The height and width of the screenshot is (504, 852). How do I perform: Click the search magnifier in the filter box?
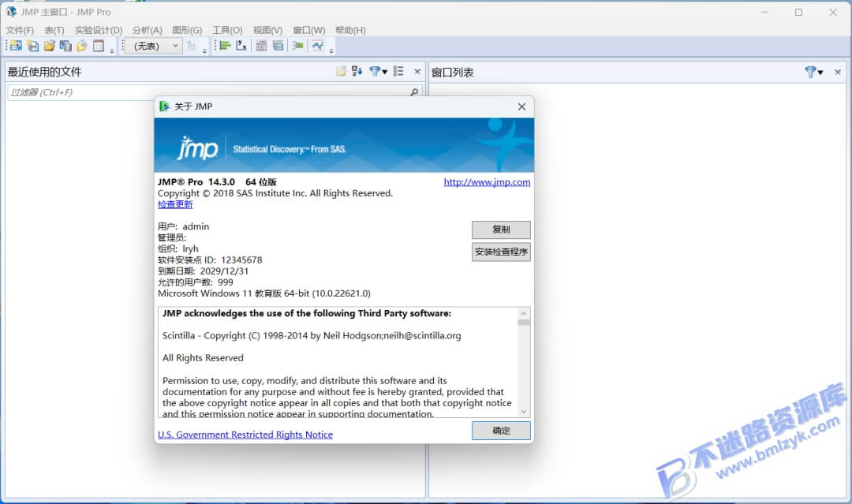(414, 92)
